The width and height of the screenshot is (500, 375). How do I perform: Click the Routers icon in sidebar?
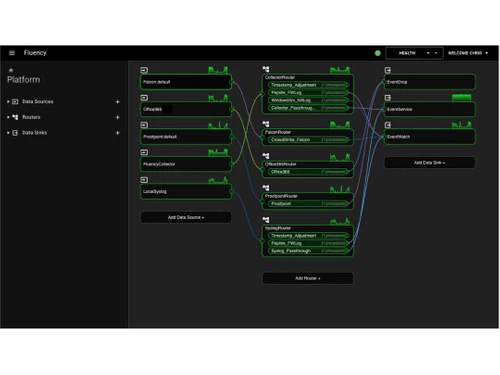pyautogui.click(x=15, y=117)
